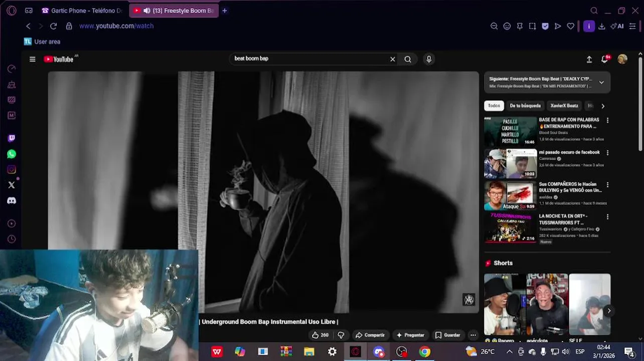Open Google Chrome from taskbar
The height and width of the screenshot is (361, 644).
425,352
